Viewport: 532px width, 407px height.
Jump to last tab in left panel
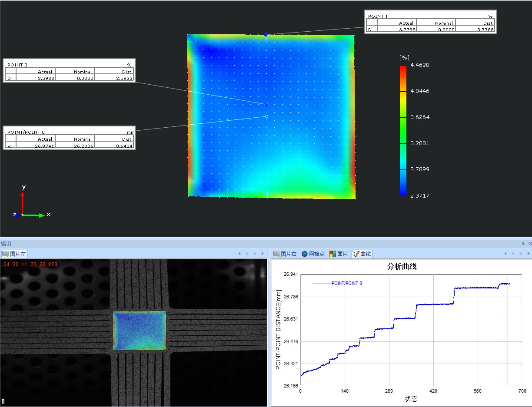(x=263, y=254)
